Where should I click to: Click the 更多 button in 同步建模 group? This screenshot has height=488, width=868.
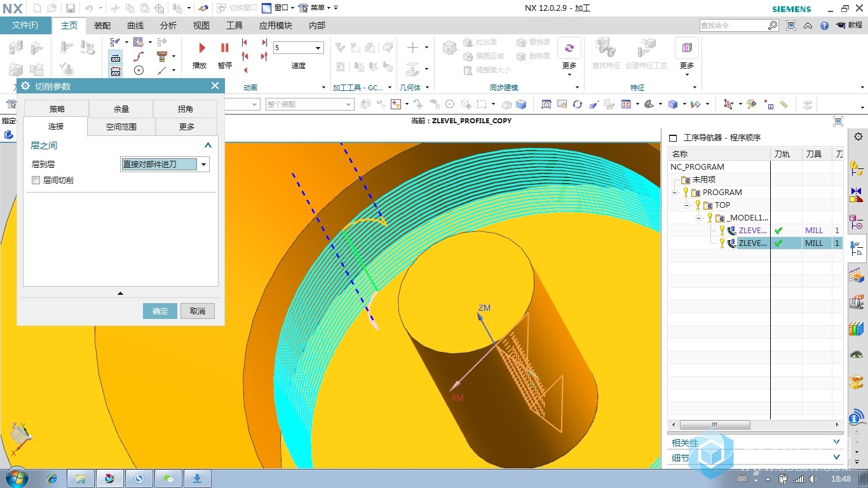coord(569,57)
